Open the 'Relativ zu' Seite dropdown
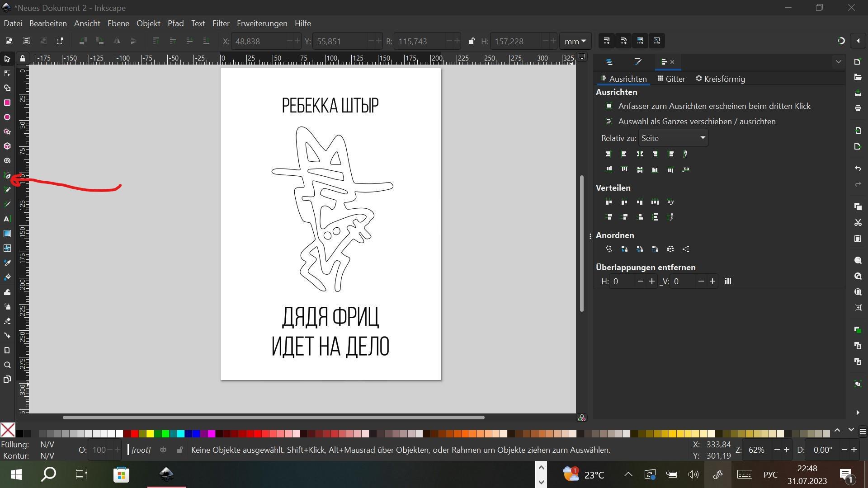 pyautogui.click(x=673, y=138)
